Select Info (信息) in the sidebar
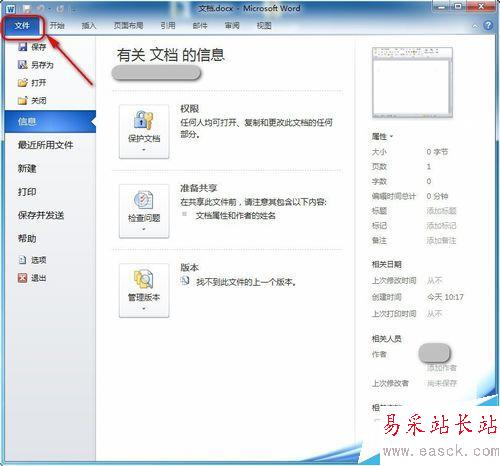 coord(50,122)
